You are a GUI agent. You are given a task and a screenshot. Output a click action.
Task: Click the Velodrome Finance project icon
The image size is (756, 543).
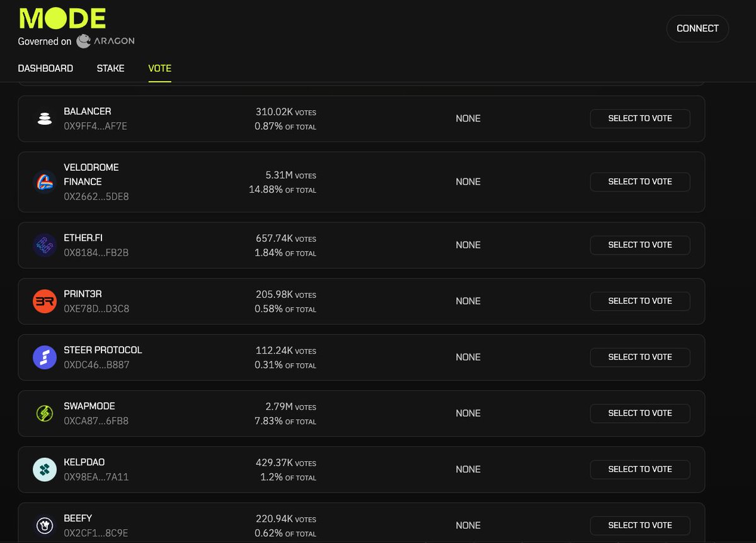45,181
